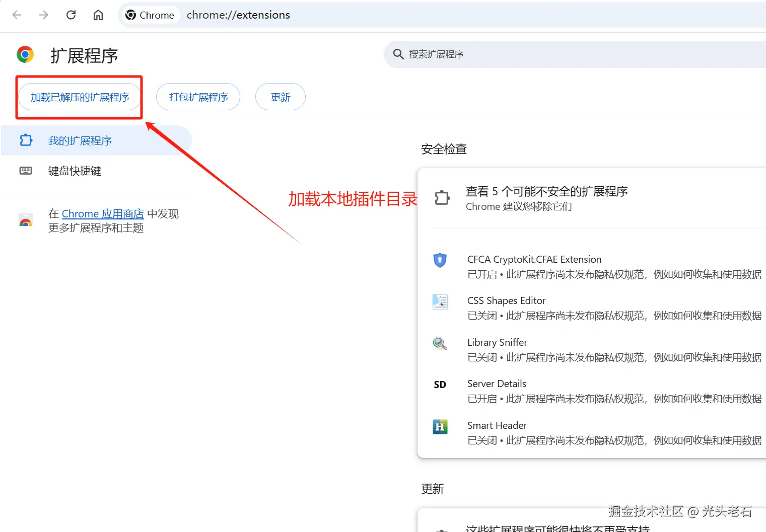The width and height of the screenshot is (766, 532).
Task: Click the puzzle icon in safety check card
Action: point(442,198)
